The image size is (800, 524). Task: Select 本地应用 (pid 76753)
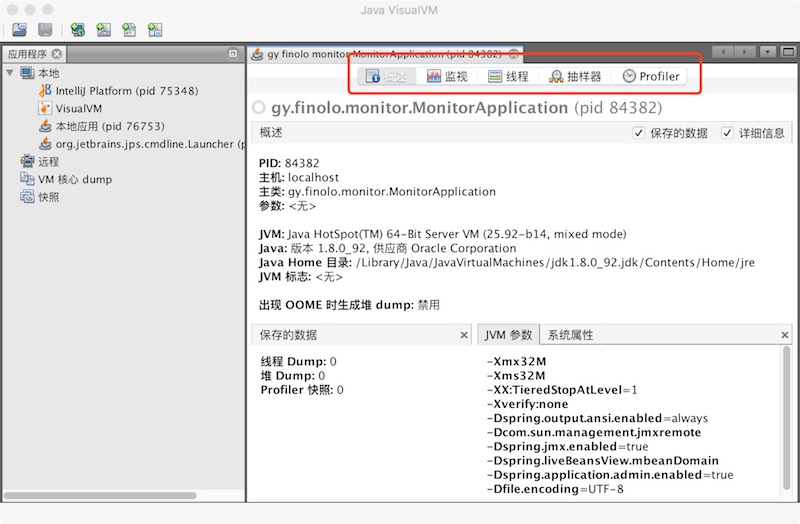[x=110, y=126]
